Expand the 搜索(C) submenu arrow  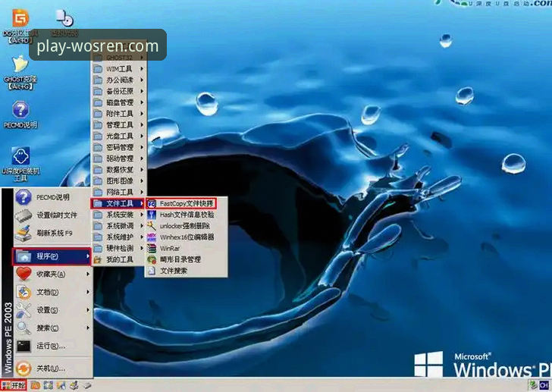point(88,328)
